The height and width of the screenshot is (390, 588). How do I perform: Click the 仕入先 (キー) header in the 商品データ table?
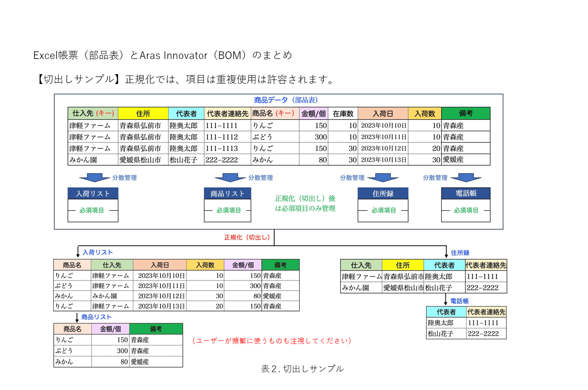click(x=93, y=113)
